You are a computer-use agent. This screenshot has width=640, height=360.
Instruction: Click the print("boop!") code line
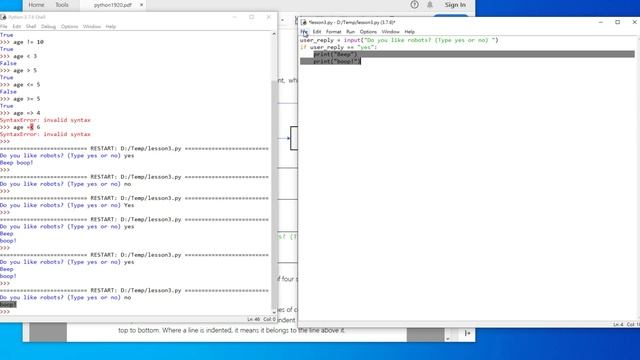337,61
